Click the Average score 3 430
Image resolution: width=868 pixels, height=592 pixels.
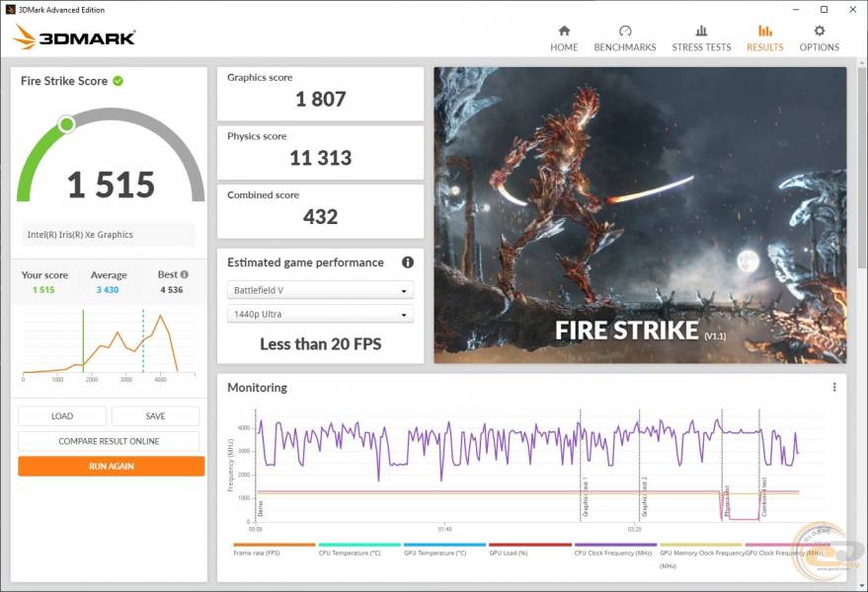(108, 289)
